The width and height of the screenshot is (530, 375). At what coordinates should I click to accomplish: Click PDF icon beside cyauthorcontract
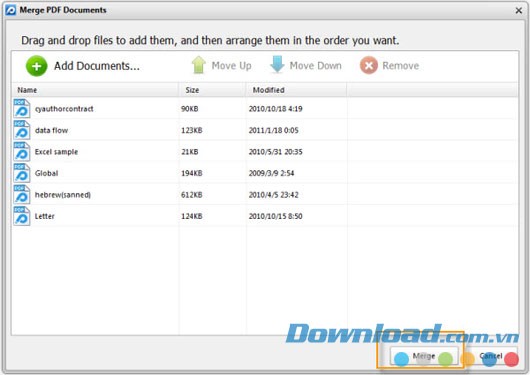[22, 108]
